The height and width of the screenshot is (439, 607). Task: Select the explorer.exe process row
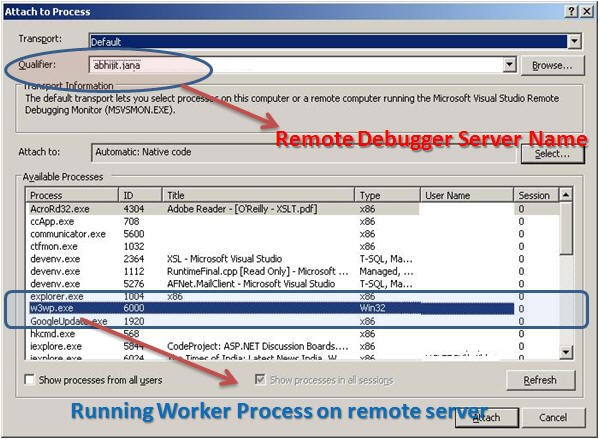[x=292, y=296]
